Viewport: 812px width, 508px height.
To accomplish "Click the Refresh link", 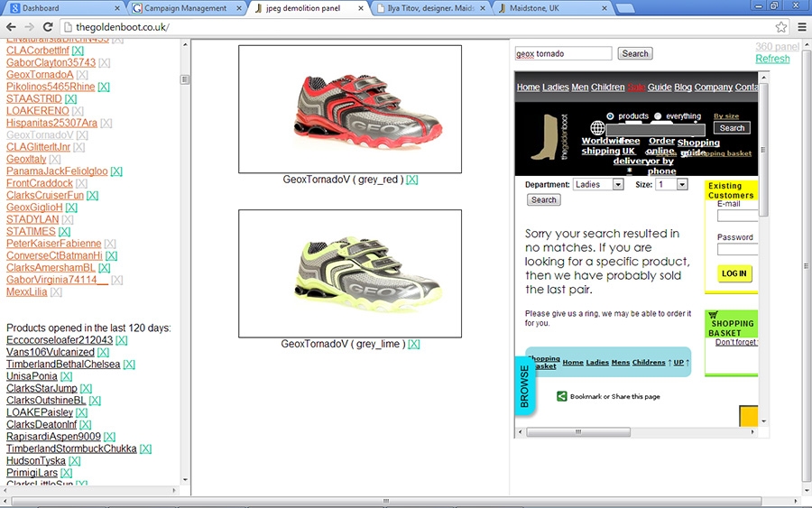I will point(772,59).
